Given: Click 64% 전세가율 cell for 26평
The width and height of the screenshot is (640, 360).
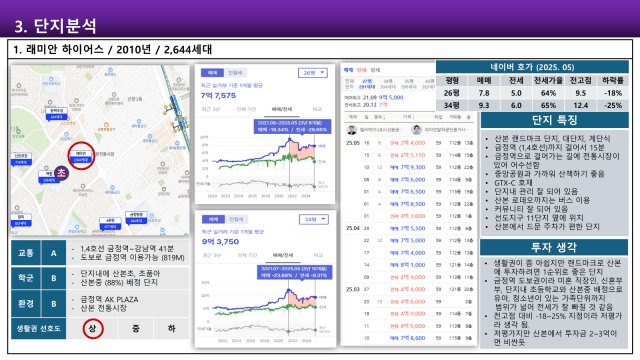Looking at the screenshot, I should (548, 93).
